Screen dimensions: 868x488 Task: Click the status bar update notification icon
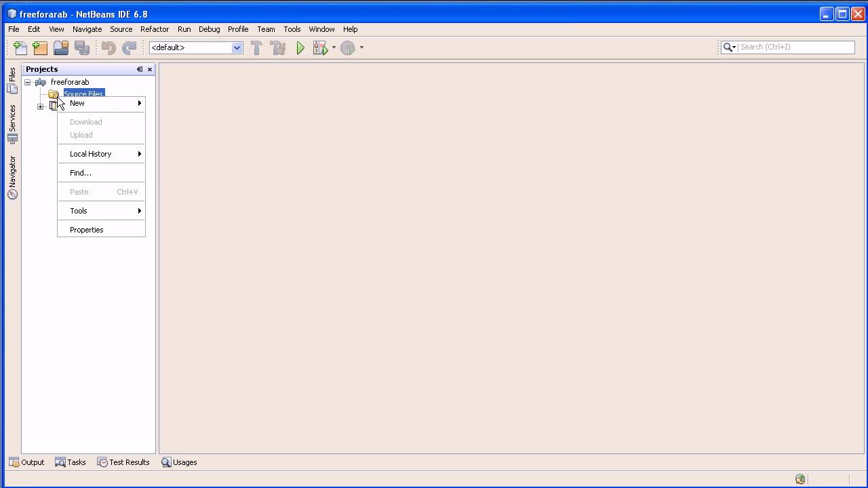[800, 479]
